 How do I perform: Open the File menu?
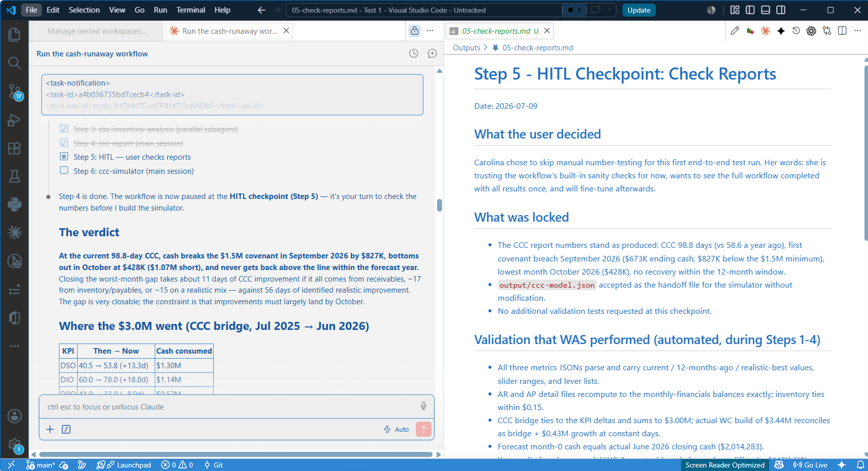[31, 10]
